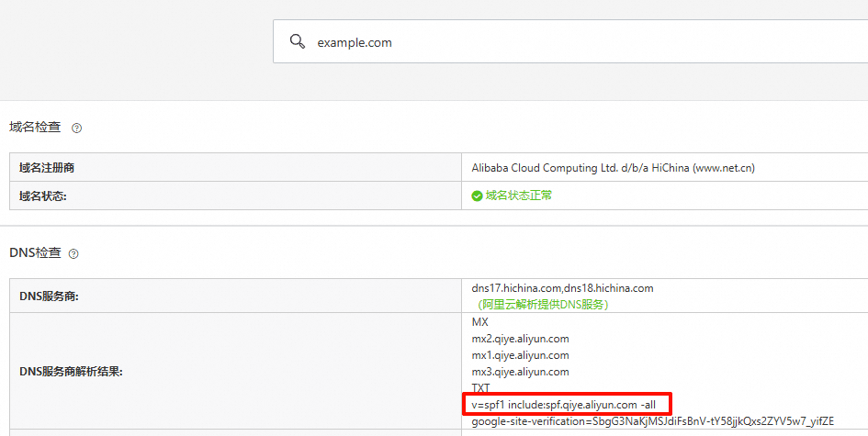
Task: Click the 域名状态正常 status text
Action: 519,196
